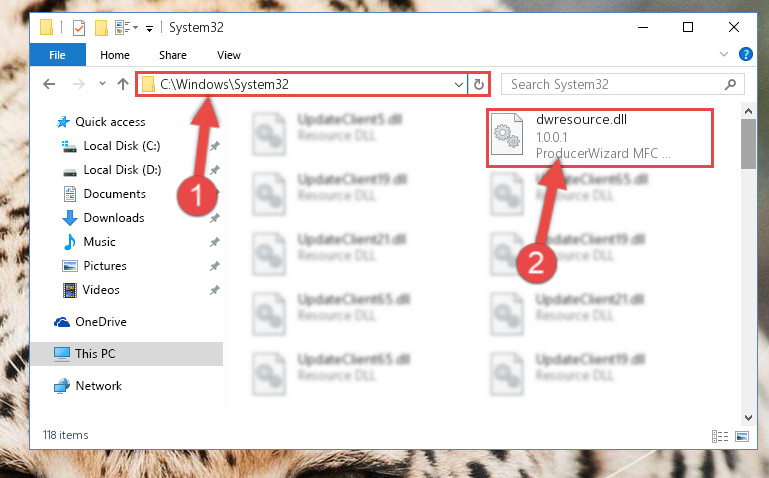Expand the ribbon with the chevron

tap(723, 54)
